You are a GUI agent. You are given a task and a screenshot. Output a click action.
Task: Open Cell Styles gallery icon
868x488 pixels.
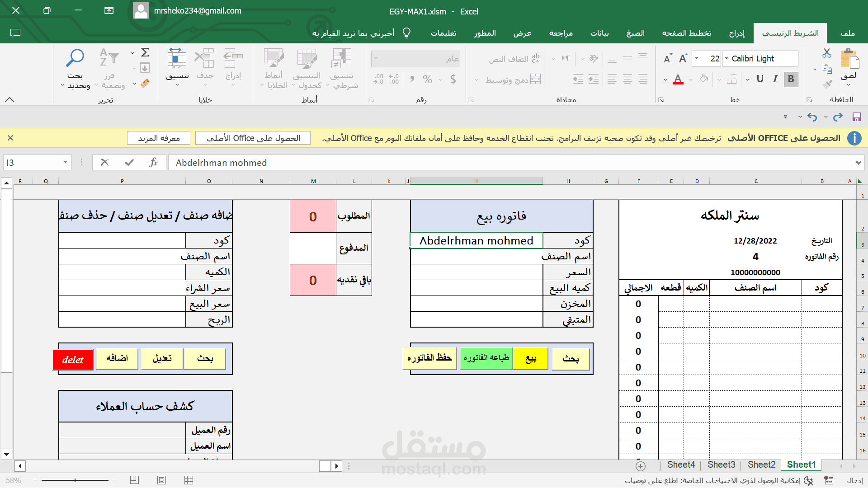click(274, 59)
